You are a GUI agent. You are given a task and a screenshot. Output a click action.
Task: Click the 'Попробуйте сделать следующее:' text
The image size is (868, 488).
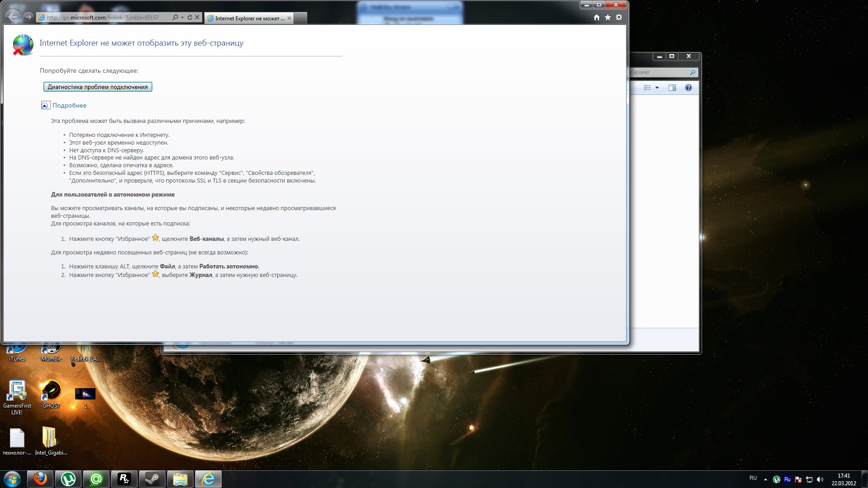[x=89, y=70]
